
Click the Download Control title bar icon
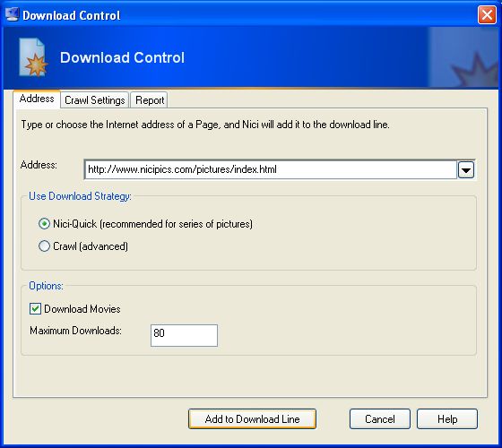tap(13, 14)
